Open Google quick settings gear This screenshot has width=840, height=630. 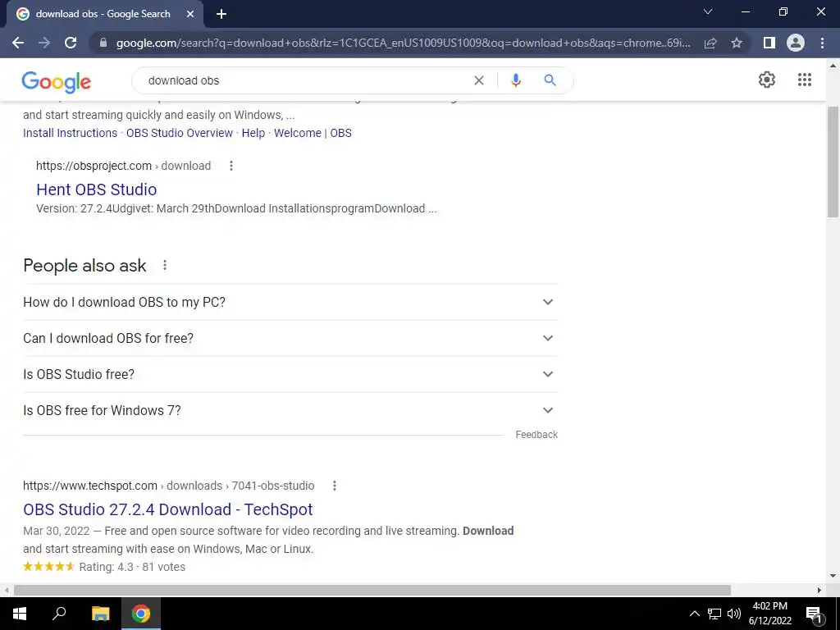767,80
